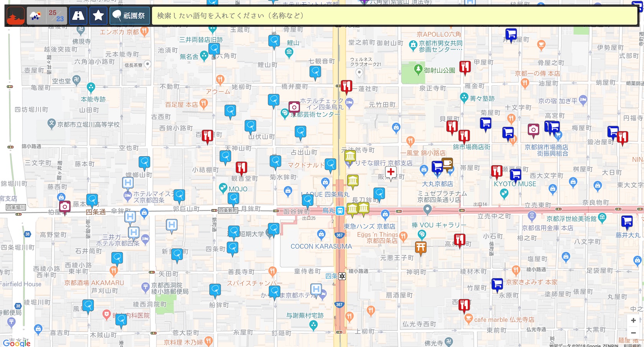Select hotel H marker above ホテルマイステイズ京都四条

tap(128, 183)
